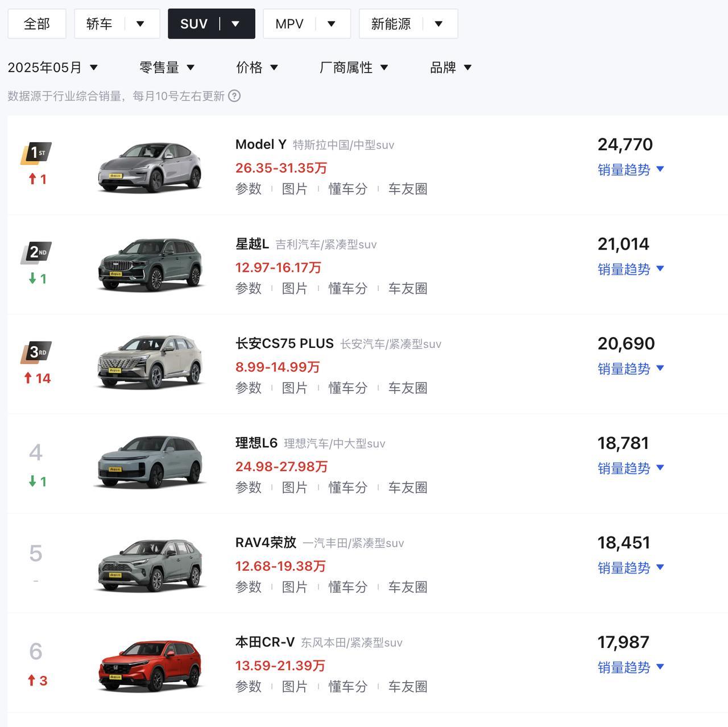Open the Model Y title link

click(x=261, y=144)
